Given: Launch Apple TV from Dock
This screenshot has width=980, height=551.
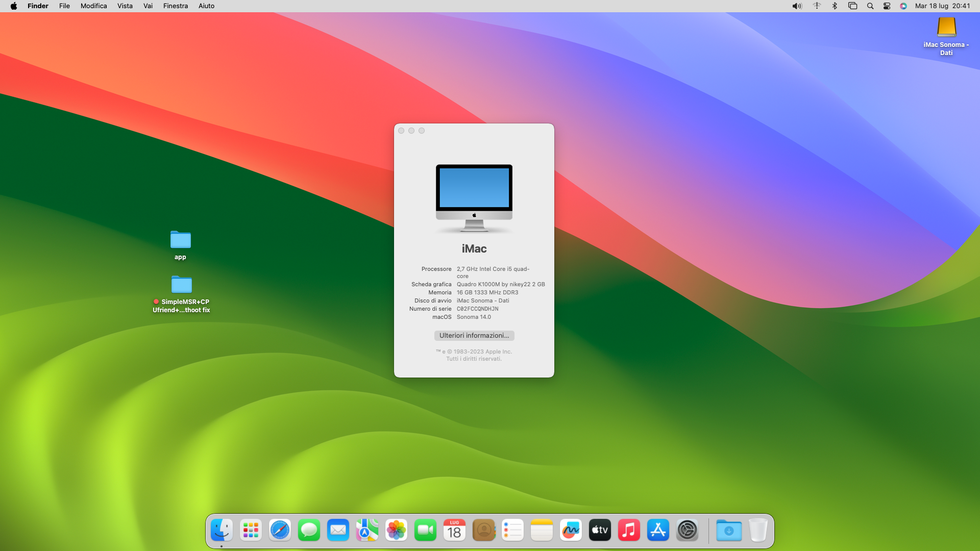Looking at the screenshot, I should (600, 531).
